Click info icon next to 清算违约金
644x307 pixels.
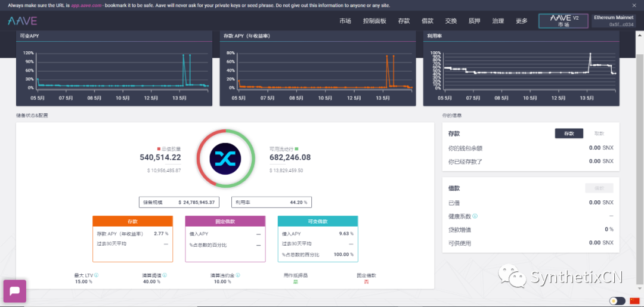[x=238, y=275]
